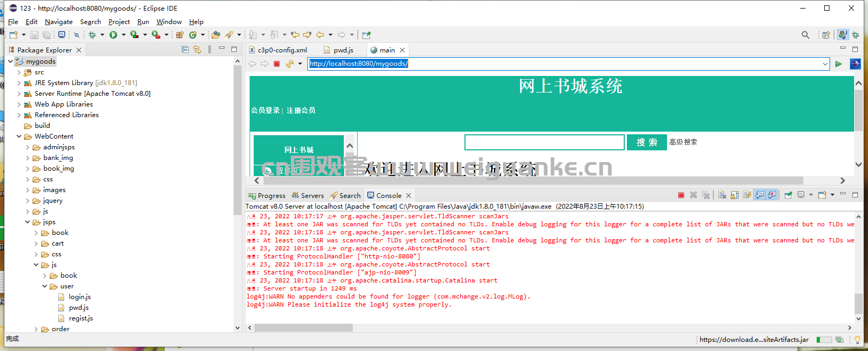The image size is (868, 351).
Task: Close the Console view tab
Action: (409, 195)
